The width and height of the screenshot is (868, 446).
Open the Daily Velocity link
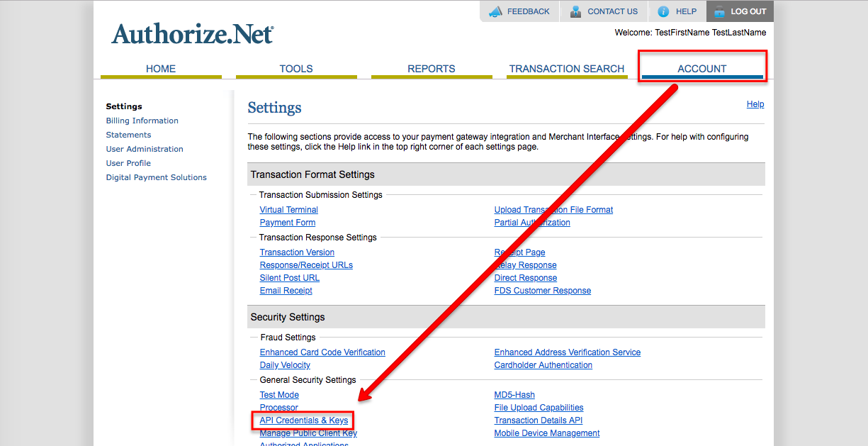285,365
